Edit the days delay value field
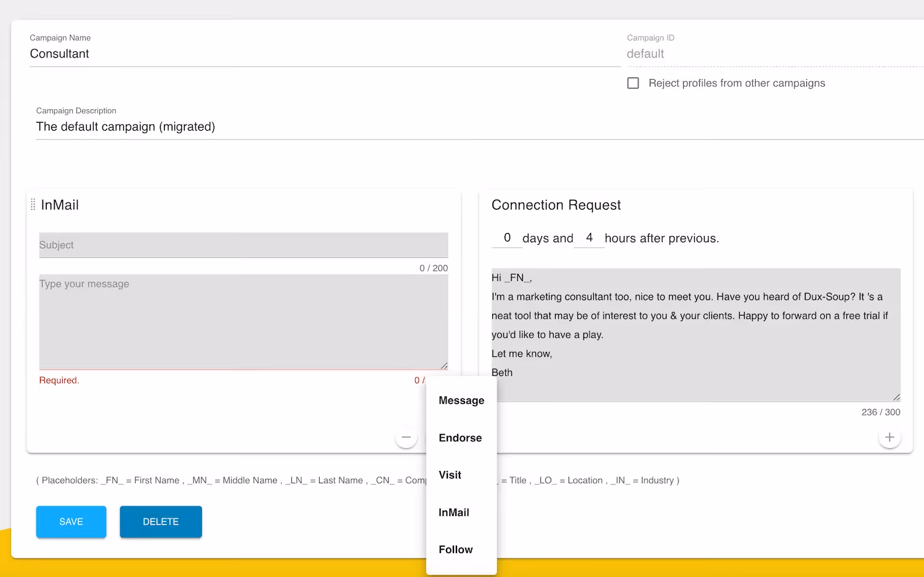The image size is (924, 577). 507,238
